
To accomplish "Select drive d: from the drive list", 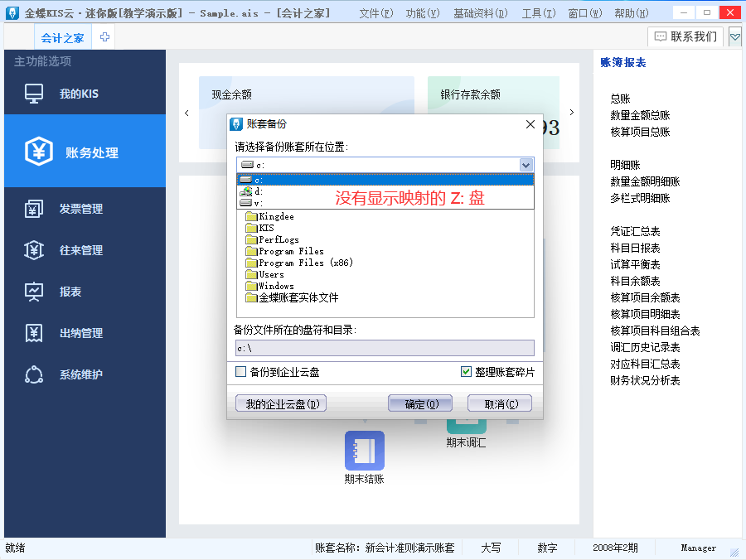I will point(259,191).
